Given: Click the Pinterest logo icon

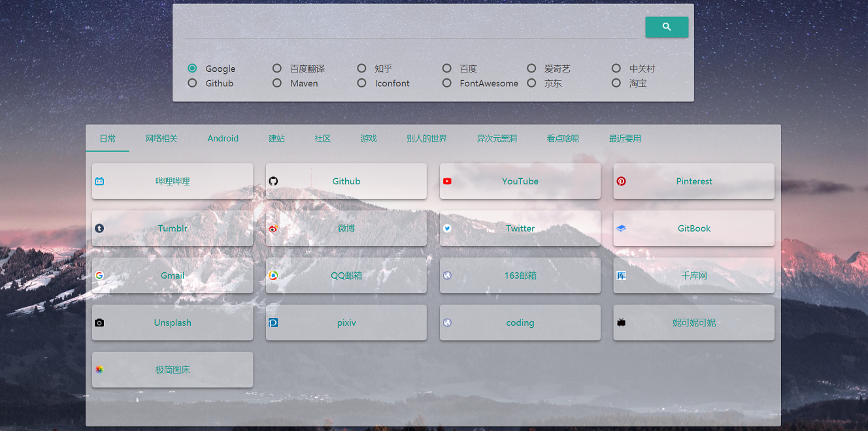Looking at the screenshot, I should click(x=621, y=181).
